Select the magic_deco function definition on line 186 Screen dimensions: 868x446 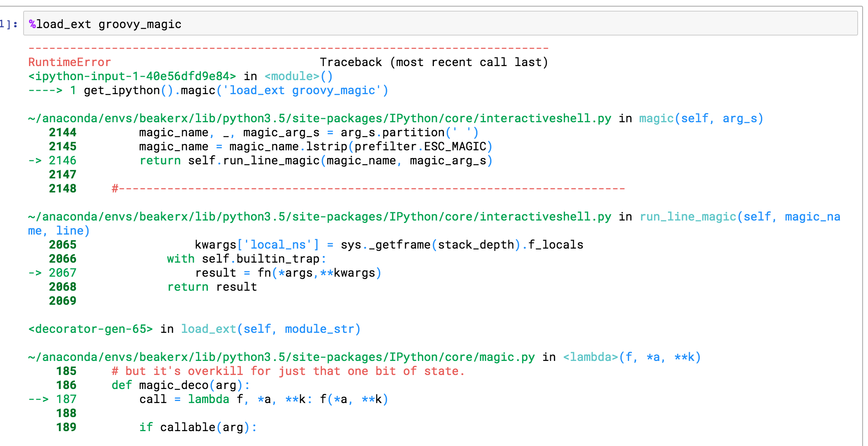180,385
